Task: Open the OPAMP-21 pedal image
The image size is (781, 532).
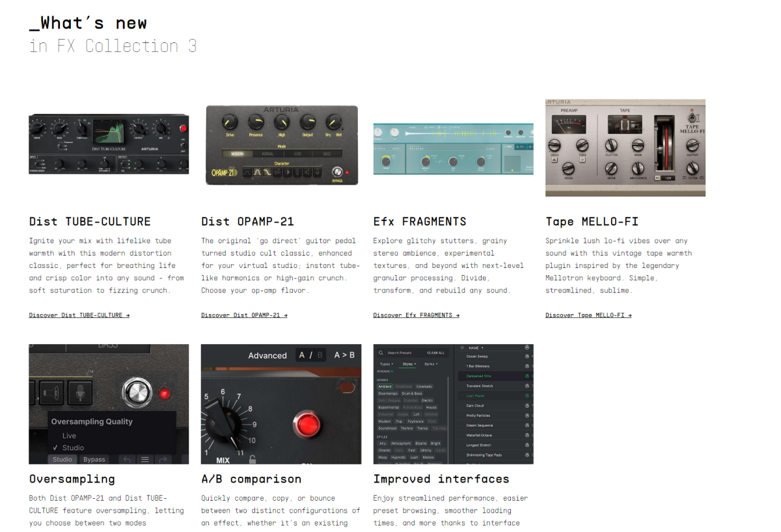Action: [281, 145]
